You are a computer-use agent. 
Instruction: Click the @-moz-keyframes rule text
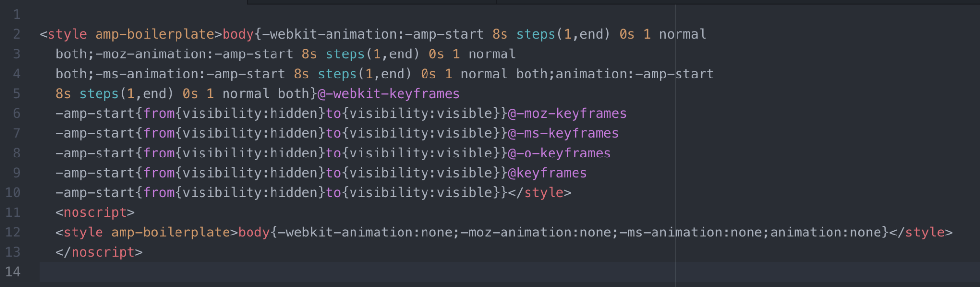[x=568, y=113]
